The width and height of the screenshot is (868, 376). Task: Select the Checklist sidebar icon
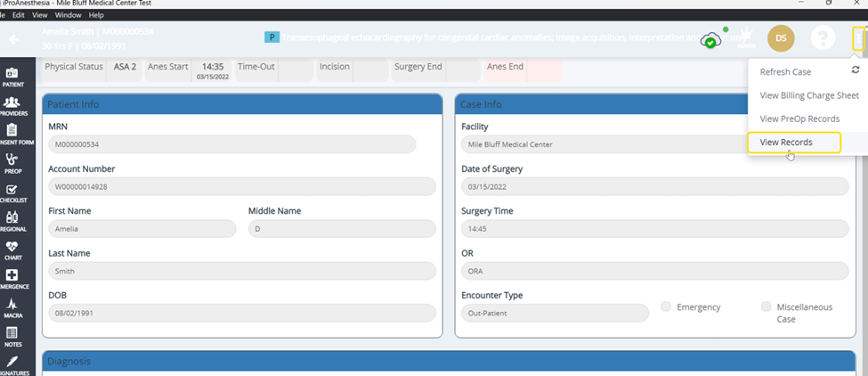12,193
